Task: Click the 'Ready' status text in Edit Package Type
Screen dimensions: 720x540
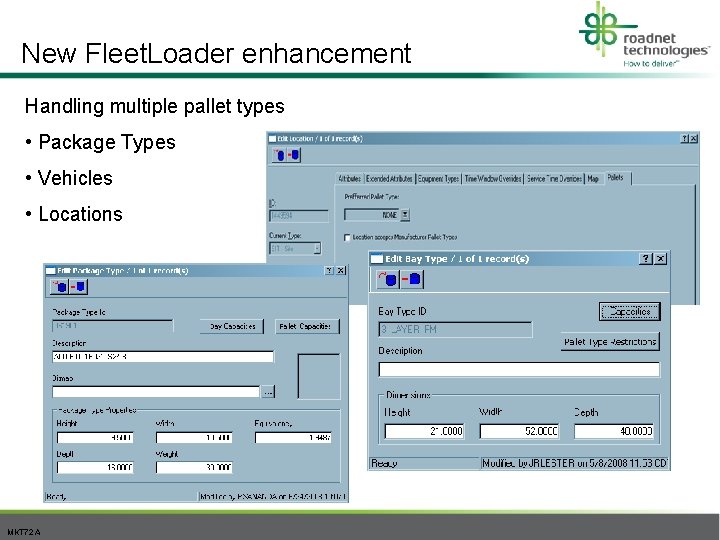Action: point(56,496)
